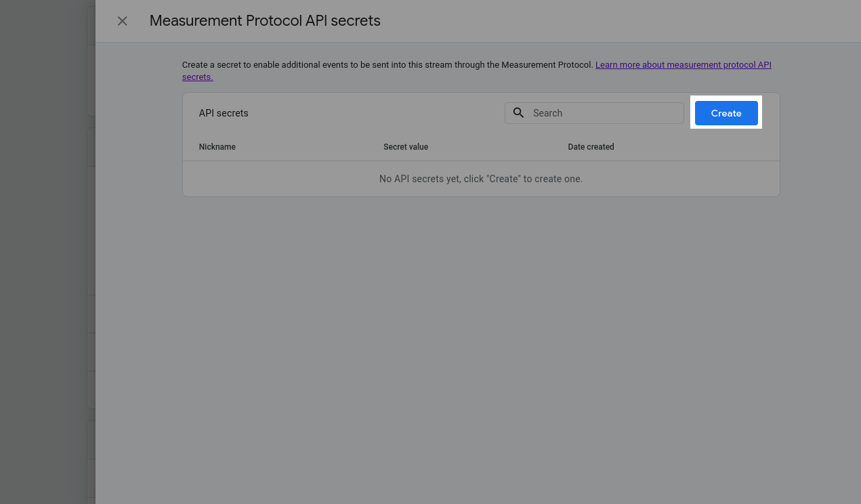Open the Learn more about measurement protocol link
This screenshot has width=861, height=504.
[x=683, y=65]
